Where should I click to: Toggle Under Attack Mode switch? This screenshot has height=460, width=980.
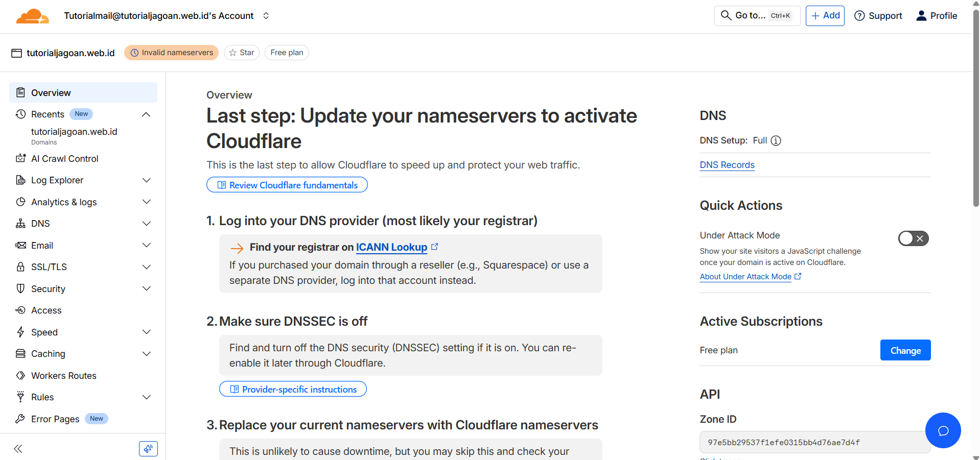coord(913,238)
